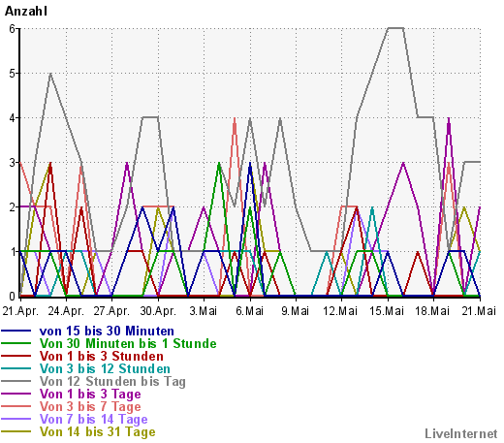This screenshot has height=443, width=504.
Task: Click lavender legend line for 7 bis 14 Tage
Action: tap(16, 419)
